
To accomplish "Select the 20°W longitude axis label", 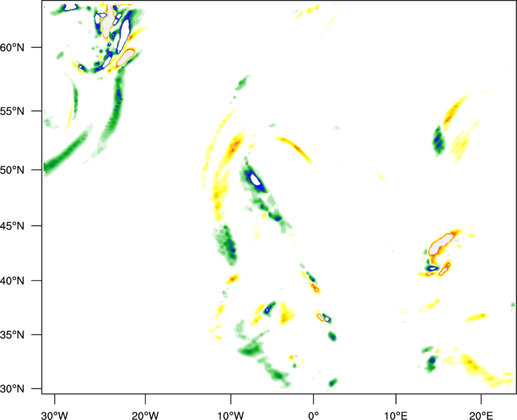I will [x=145, y=415].
